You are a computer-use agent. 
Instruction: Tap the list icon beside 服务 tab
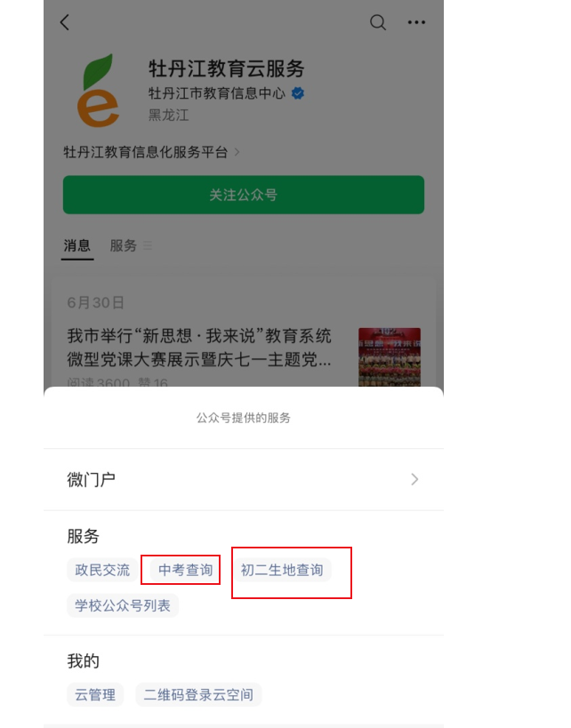[x=148, y=245]
